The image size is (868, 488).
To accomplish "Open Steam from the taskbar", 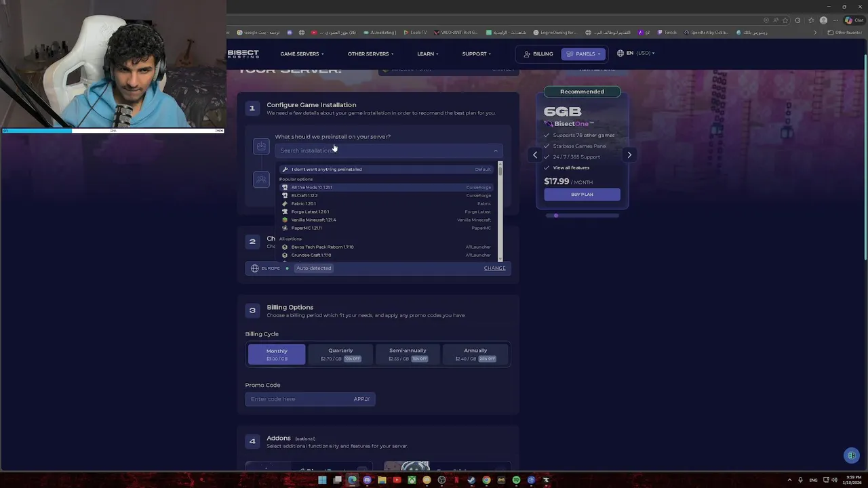I will (471, 480).
